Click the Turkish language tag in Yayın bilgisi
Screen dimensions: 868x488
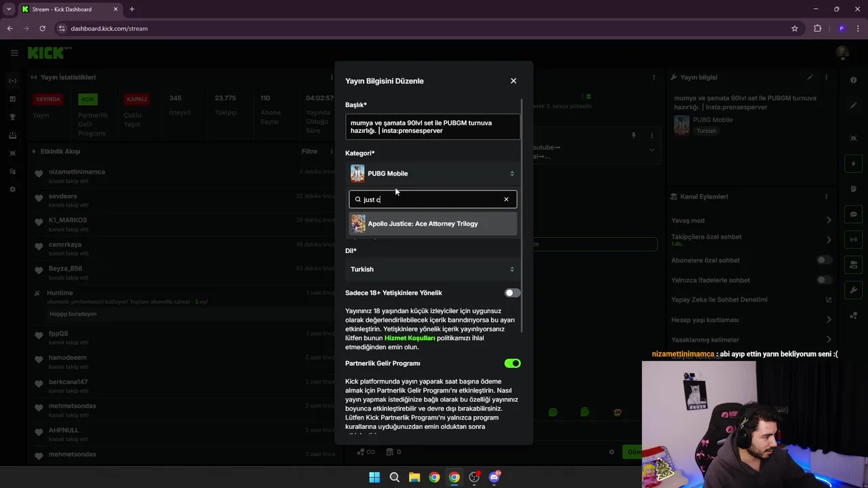coord(706,131)
